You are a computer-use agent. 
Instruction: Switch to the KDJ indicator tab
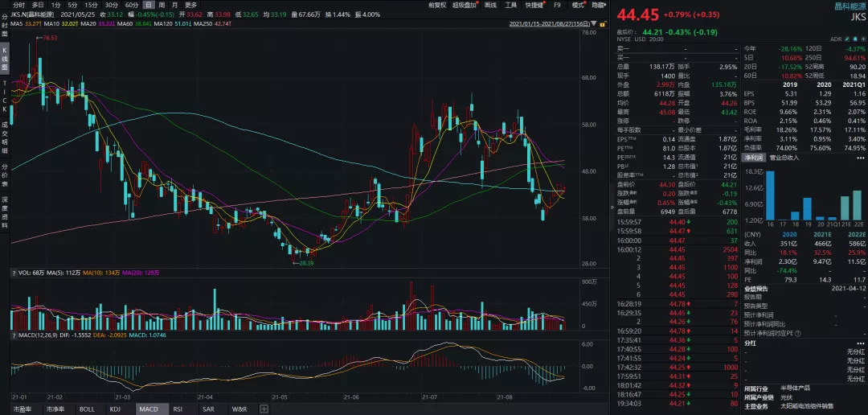point(116,409)
